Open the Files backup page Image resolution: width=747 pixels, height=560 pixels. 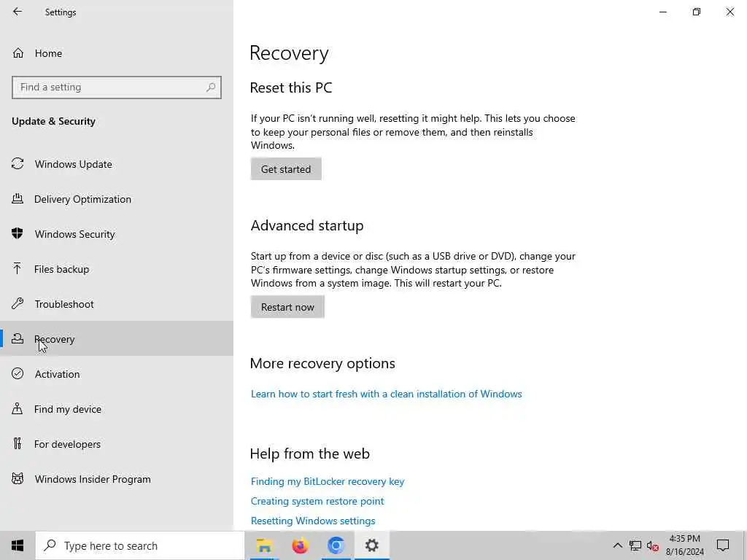(x=117, y=269)
